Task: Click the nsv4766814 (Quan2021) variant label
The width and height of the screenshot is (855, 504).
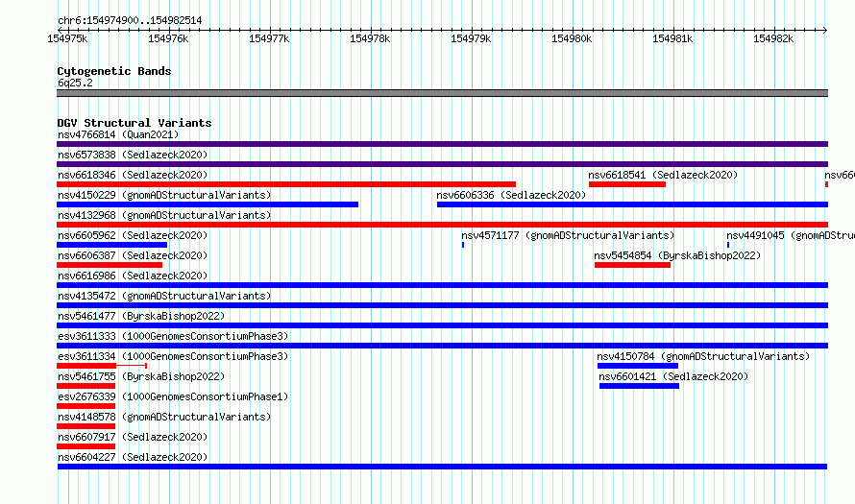Action: click(x=118, y=134)
